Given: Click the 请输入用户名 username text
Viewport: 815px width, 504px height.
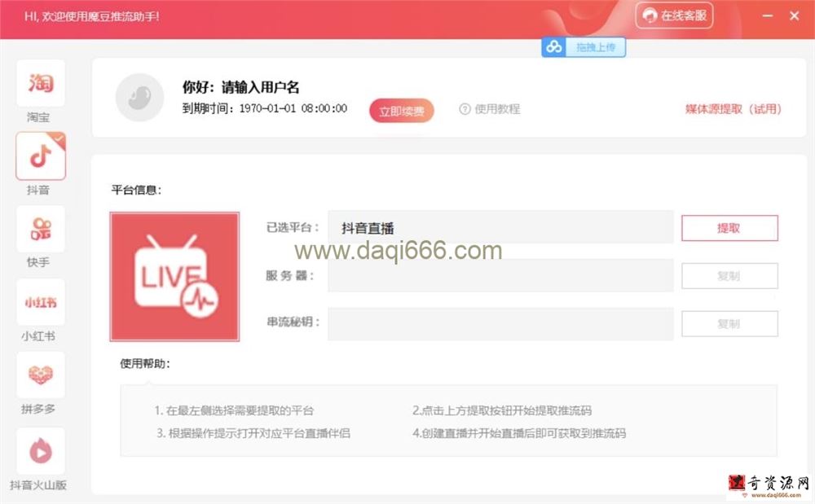Looking at the screenshot, I should pyautogui.click(x=260, y=87).
